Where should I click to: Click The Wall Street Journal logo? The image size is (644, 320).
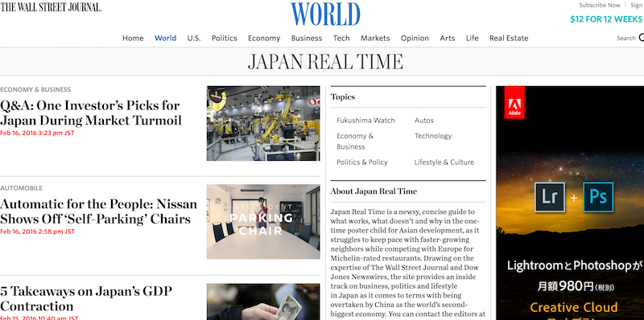[x=51, y=7]
